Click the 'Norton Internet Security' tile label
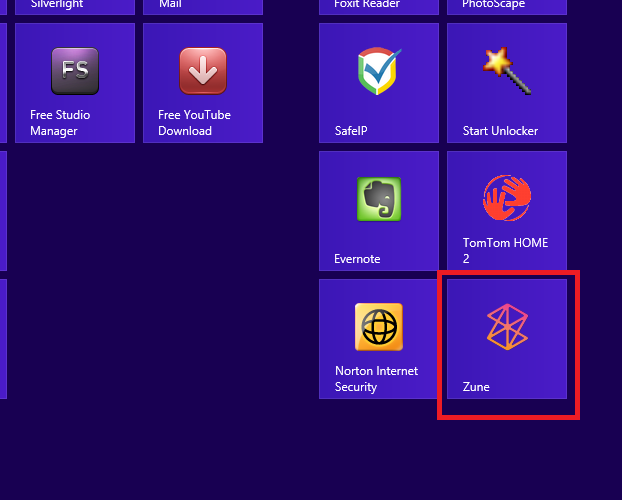 click(x=376, y=379)
